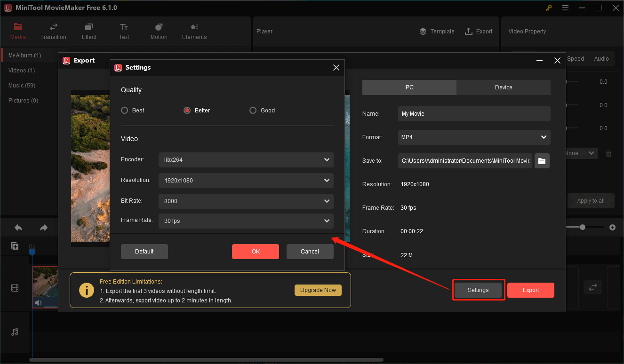Switch to the Device export tab

click(504, 87)
